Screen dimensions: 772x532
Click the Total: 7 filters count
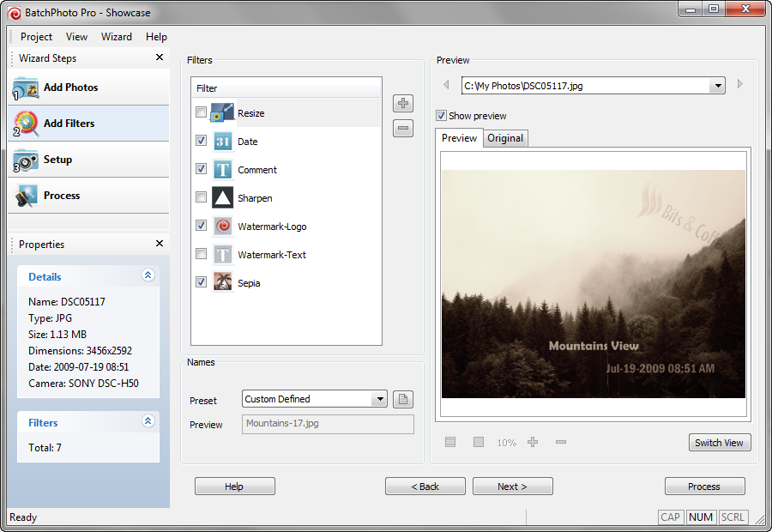pyautogui.click(x=45, y=448)
